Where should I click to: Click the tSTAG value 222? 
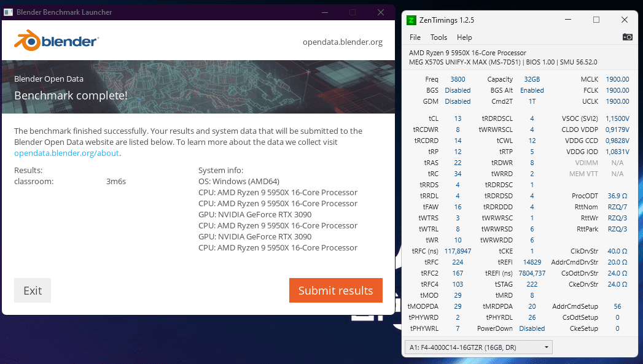point(532,284)
